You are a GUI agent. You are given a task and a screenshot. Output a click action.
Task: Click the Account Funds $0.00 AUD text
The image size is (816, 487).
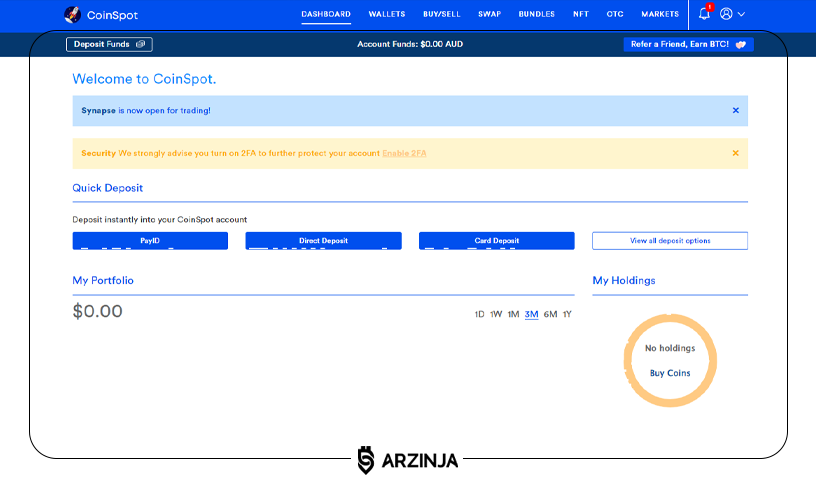pos(410,44)
